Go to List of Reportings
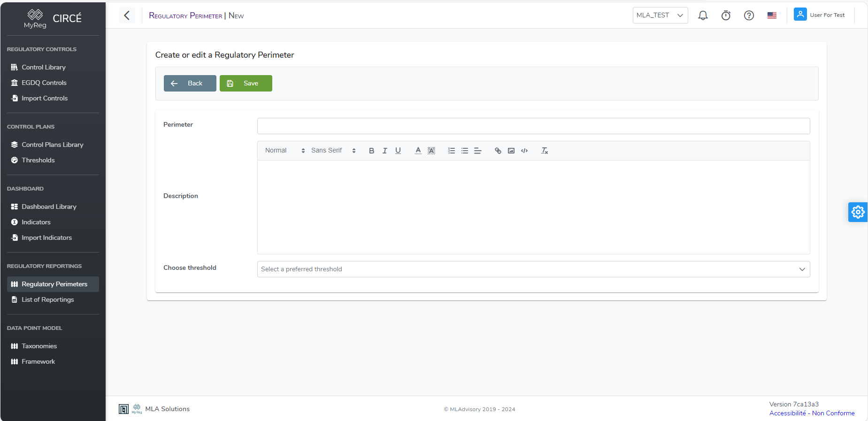Screen dimensions: 868x421 click(x=47, y=299)
